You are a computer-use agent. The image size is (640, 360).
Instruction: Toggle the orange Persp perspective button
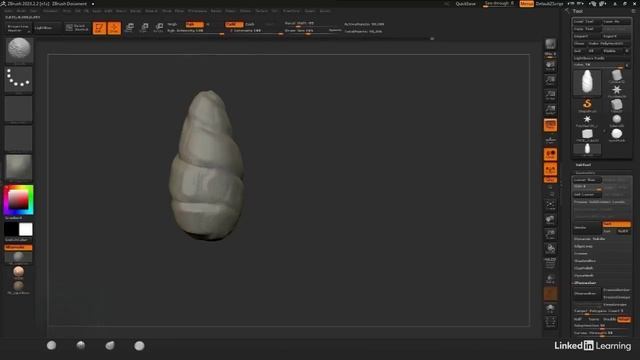click(550, 125)
